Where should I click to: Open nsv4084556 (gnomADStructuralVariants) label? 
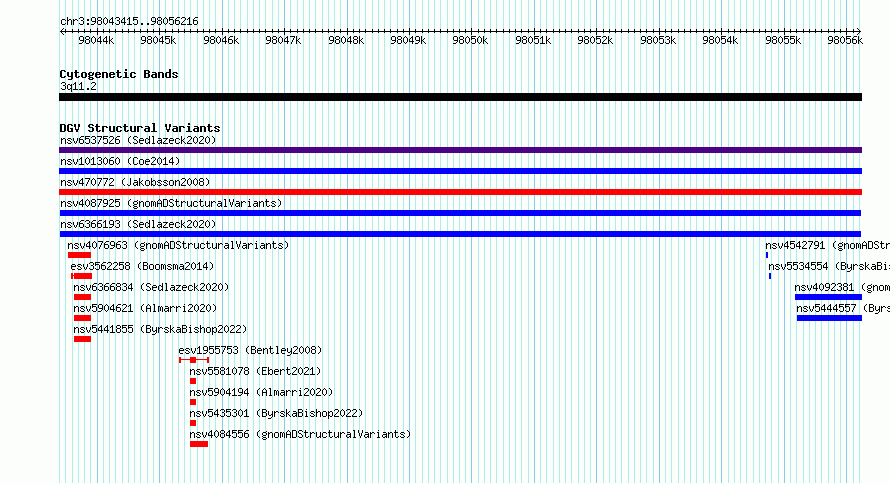coord(300,434)
